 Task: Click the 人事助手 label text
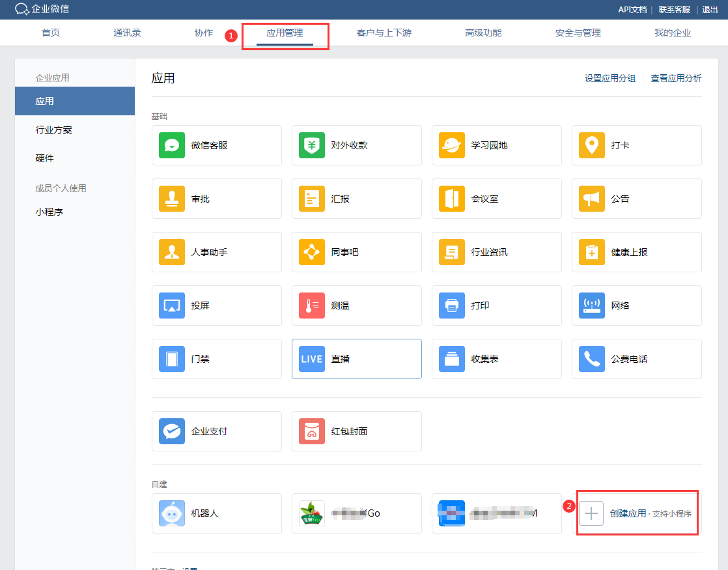(x=210, y=252)
